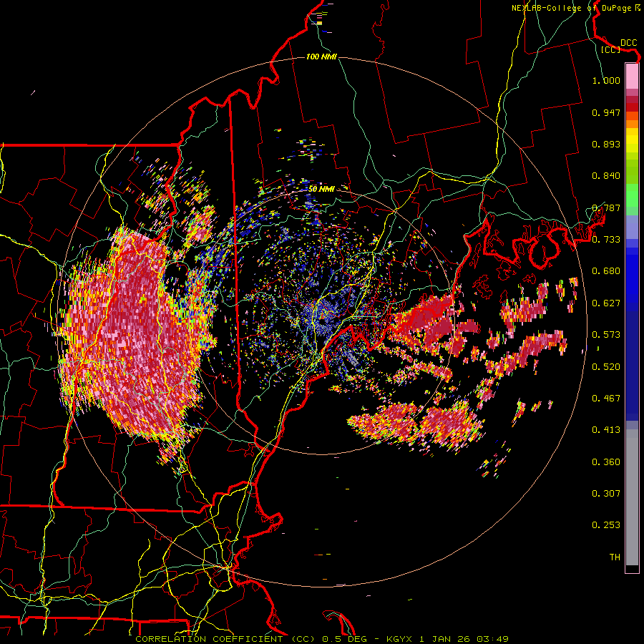Click the 0.520 color scale label
The height and width of the screenshot is (644, 644).
click(606, 367)
